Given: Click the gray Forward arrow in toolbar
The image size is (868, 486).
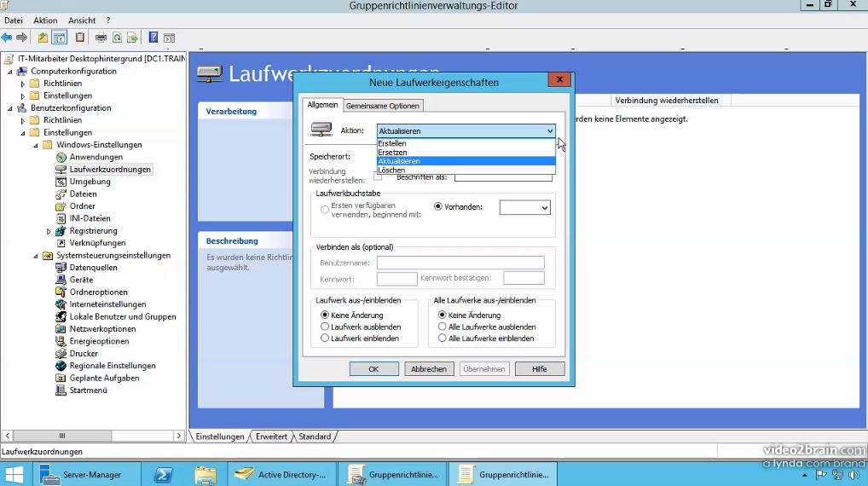Looking at the screenshot, I should 21,38.
